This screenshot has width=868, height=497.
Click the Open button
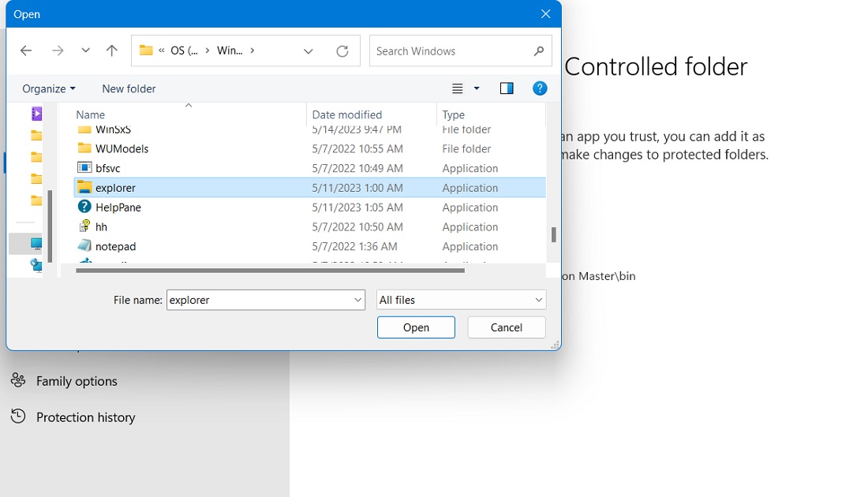click(416, 327)
